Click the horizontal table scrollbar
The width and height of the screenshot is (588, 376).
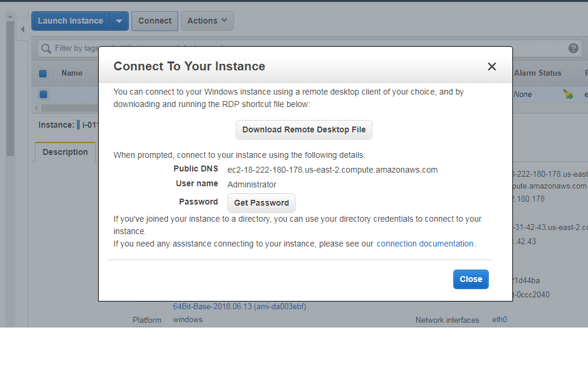point(70,108)
